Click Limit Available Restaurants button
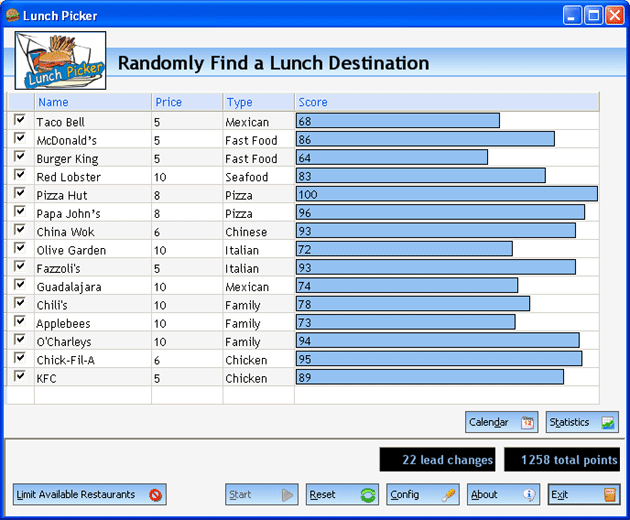The height and width of the screenshot is (520, 630). point(90,494)
